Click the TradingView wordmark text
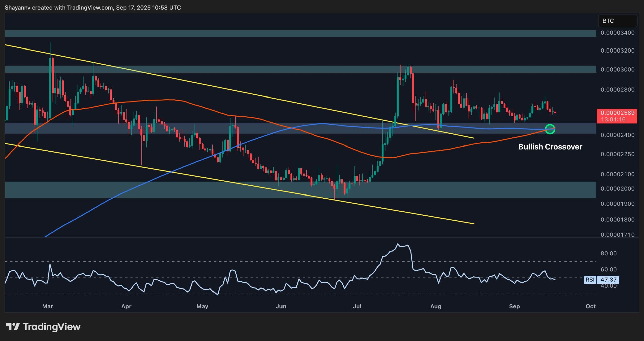Image resolution: width=644 pixels, height=341 pixels. pos(52,327)
